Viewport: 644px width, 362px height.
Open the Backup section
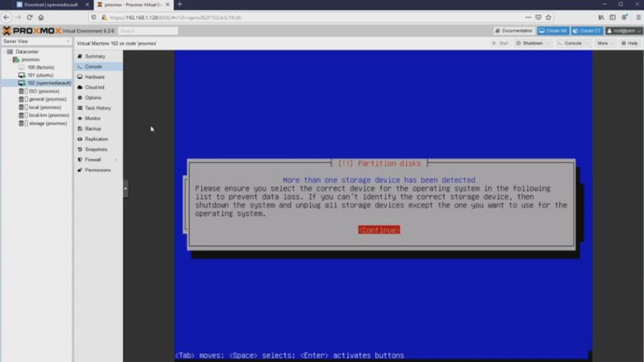tap(93, 129)
